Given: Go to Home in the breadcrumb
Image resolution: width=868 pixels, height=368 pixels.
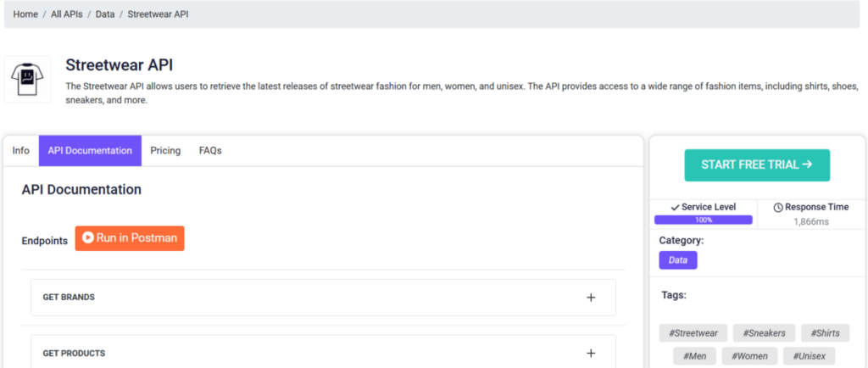Looking at the screenshot, I should [x=25, y=14].
